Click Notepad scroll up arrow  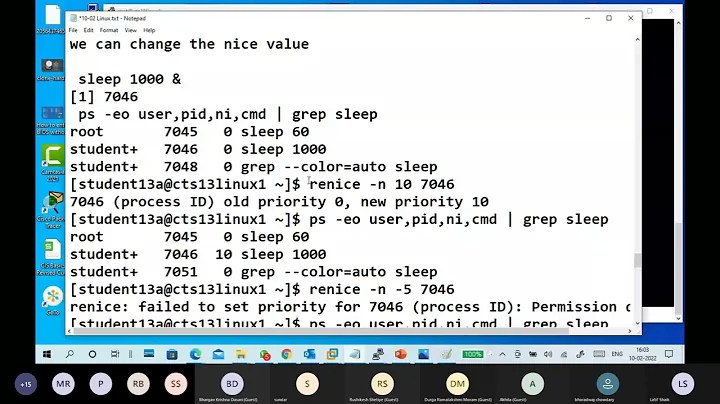tap(637, 40)
